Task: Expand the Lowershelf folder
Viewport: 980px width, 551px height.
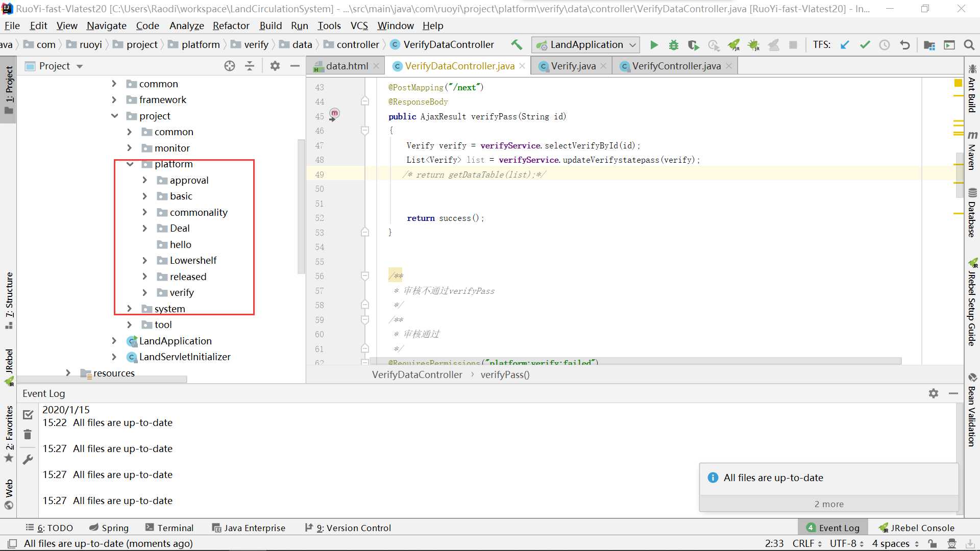Action: [x=145, y=260]
